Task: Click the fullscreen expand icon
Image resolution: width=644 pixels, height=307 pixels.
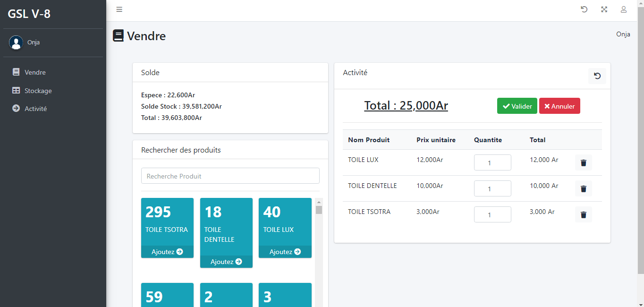Action: (x=604, y=9)
